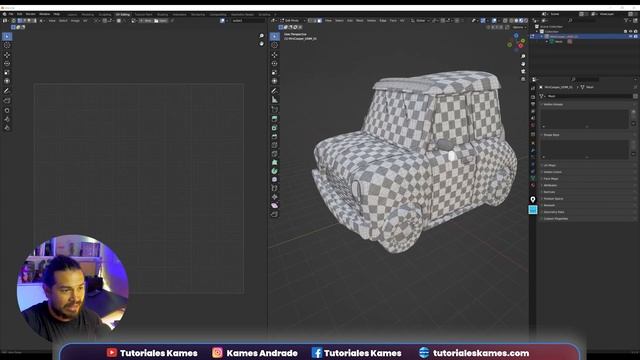Image resolution: width=640 pixels, height=360 pixels.
Task: Switch to the Layout workspace tab
Action: [72, 14]
